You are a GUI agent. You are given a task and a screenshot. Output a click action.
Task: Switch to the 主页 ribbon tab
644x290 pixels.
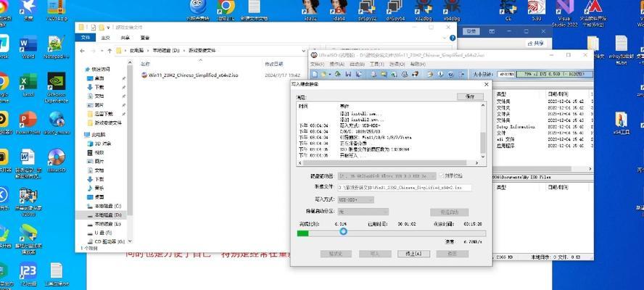point(106,38)
